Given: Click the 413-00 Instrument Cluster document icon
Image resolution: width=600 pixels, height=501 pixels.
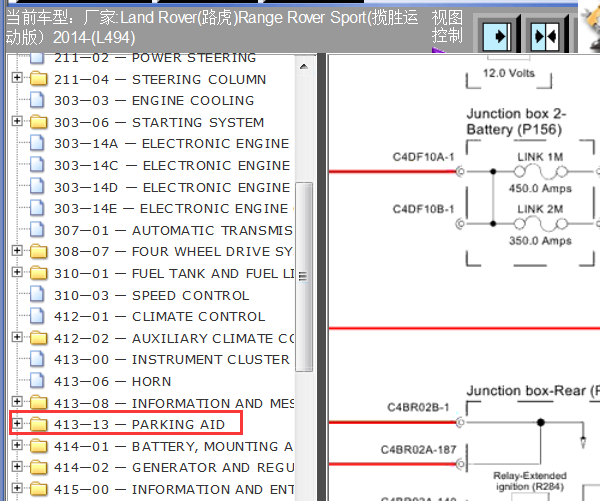Looking at the screenshot, I should click(x=37, y=359).
